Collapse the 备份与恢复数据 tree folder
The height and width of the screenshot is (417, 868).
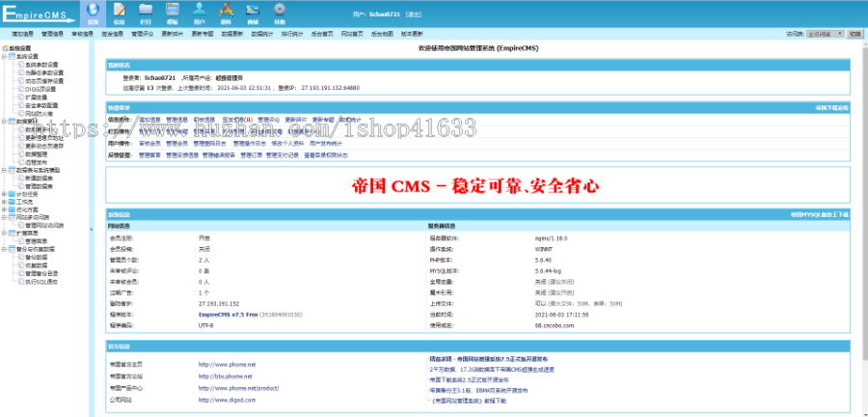pos(5,249)
